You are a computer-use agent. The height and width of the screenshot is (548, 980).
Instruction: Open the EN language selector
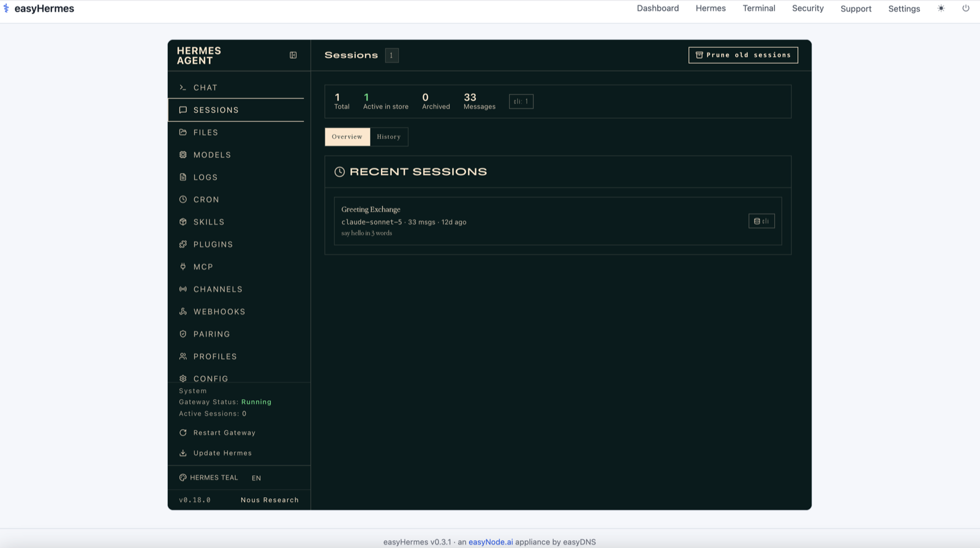point(256,478)
